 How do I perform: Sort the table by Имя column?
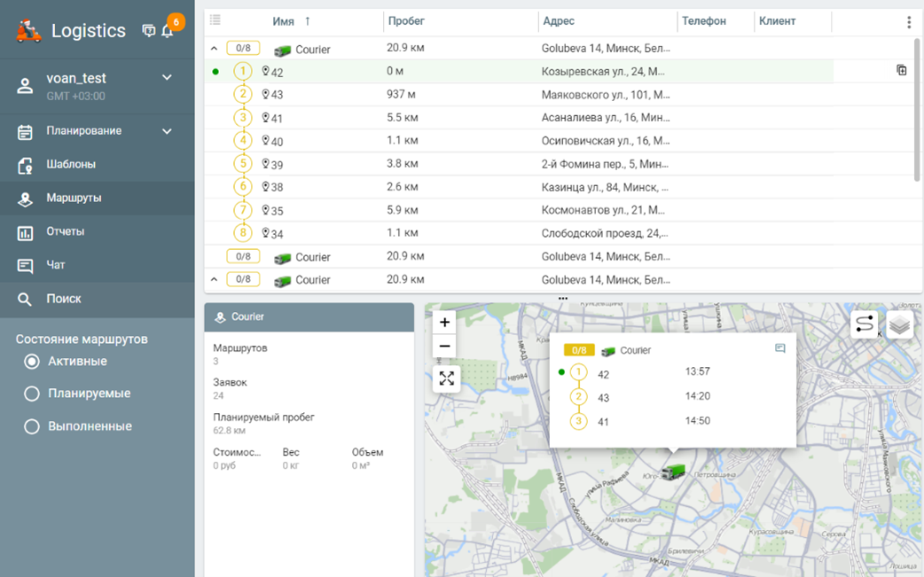284,21
